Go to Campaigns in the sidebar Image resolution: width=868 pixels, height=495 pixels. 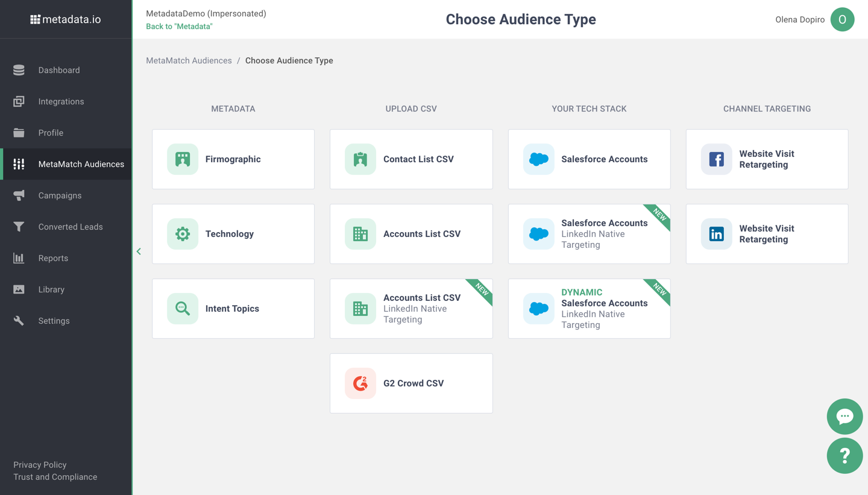(x=60, y=195)
